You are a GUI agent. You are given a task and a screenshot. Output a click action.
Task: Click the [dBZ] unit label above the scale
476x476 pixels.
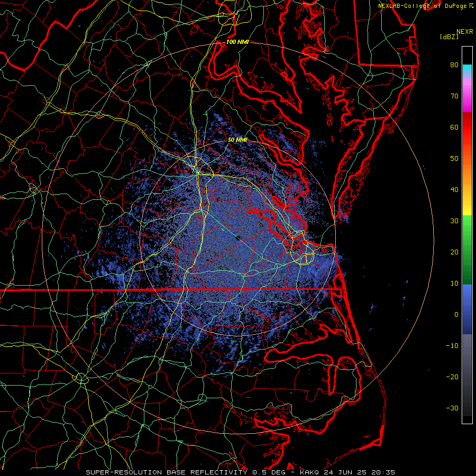[x=450, y=37]
